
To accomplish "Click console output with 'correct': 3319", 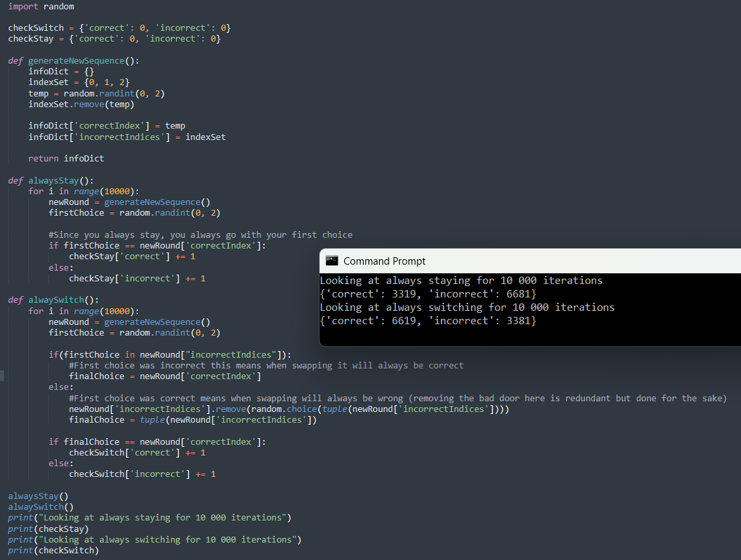I will 428,294.
